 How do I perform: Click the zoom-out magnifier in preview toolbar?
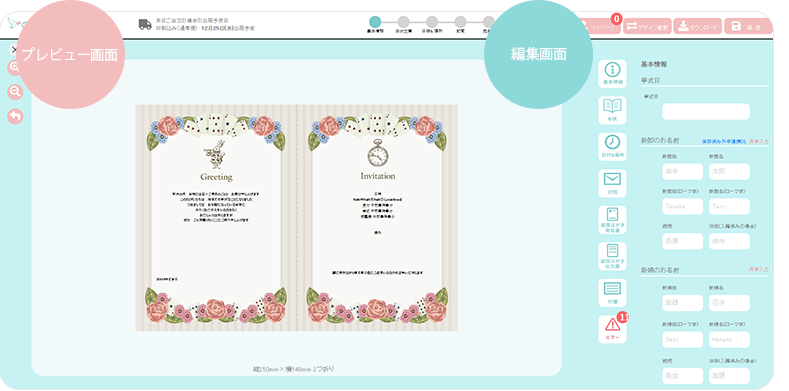click(15, 92)
